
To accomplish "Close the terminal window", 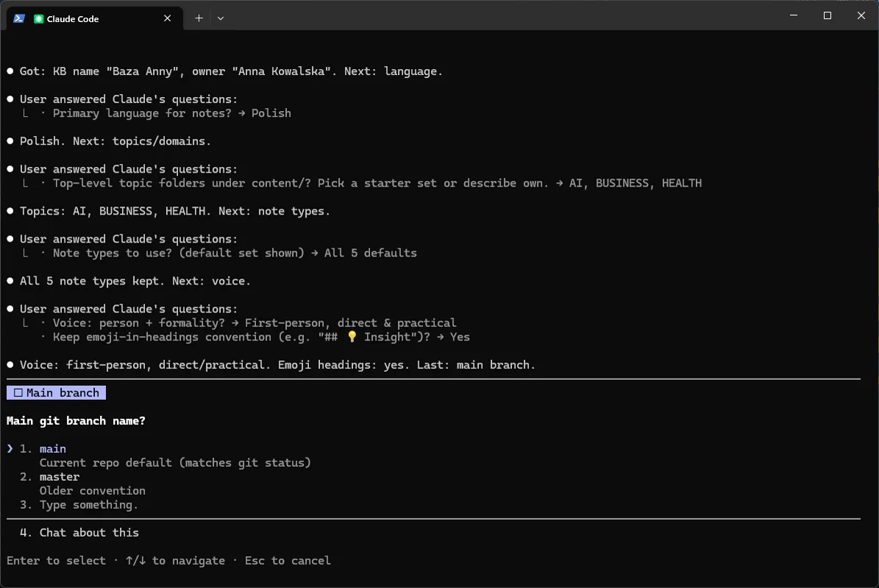I will tap(861, 15).
